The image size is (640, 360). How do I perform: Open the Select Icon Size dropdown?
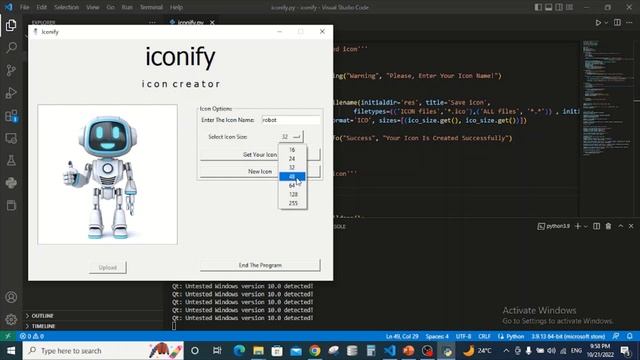click(x=291, y=137)
